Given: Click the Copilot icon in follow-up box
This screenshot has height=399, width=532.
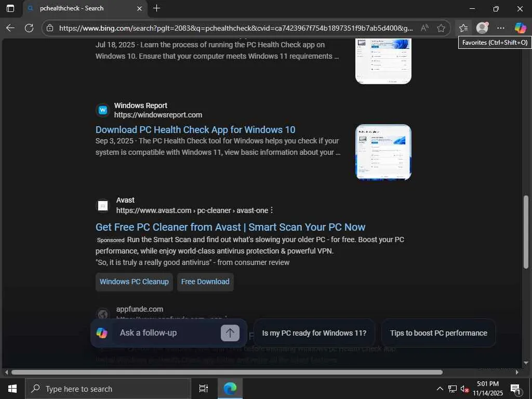Looking at the screenshot, I should 102,333.
